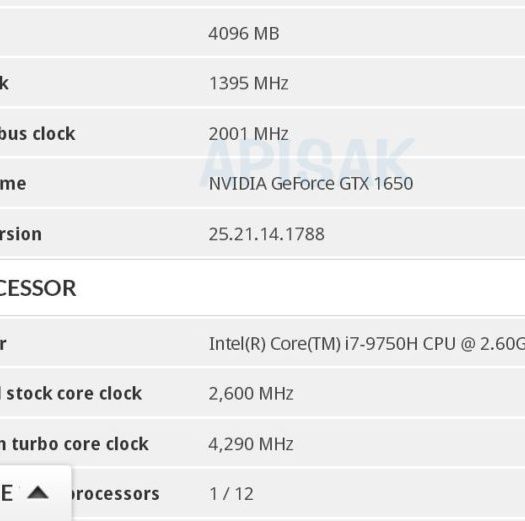Select the 4096 MB memory value
525x521 pixels.
[244, 33]
